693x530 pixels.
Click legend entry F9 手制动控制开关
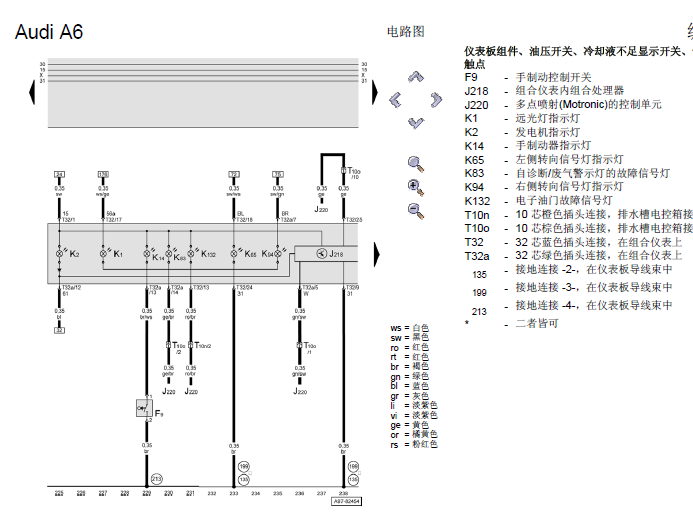528,77
